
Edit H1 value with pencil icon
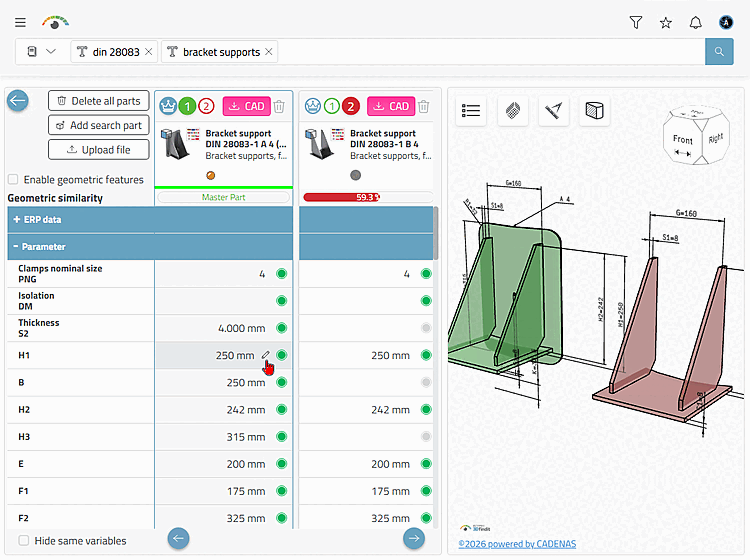tap(265, 355)
